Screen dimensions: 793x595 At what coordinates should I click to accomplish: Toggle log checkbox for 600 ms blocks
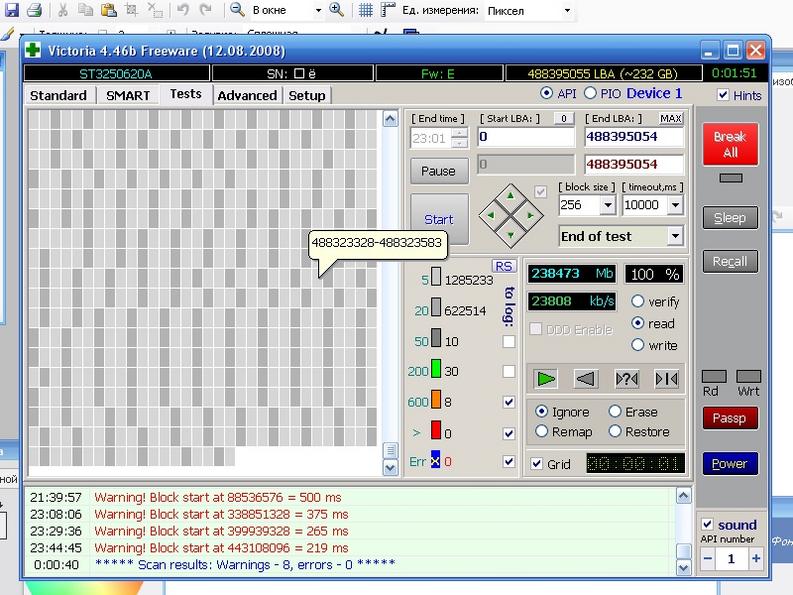509,402
